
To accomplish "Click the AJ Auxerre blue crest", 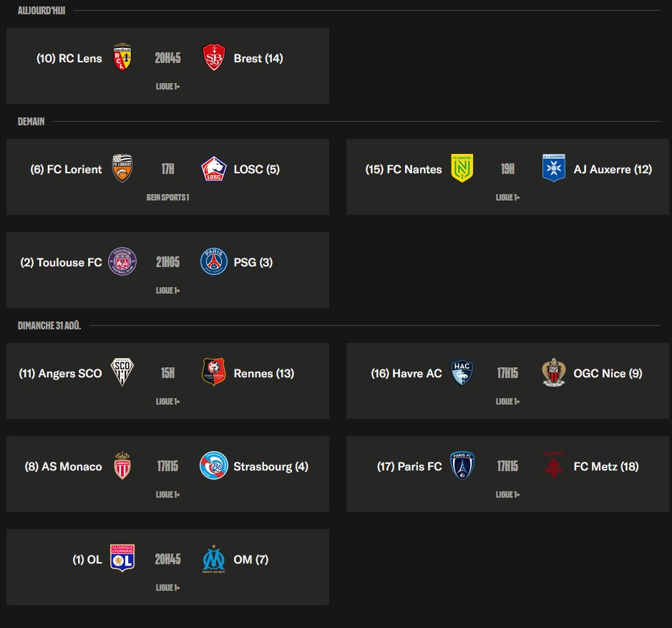I will pyautogui.click(x=553, y=168).
